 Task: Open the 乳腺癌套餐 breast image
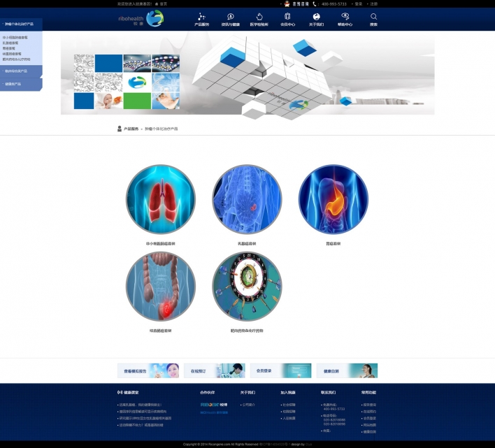click(x=247, y=199)
